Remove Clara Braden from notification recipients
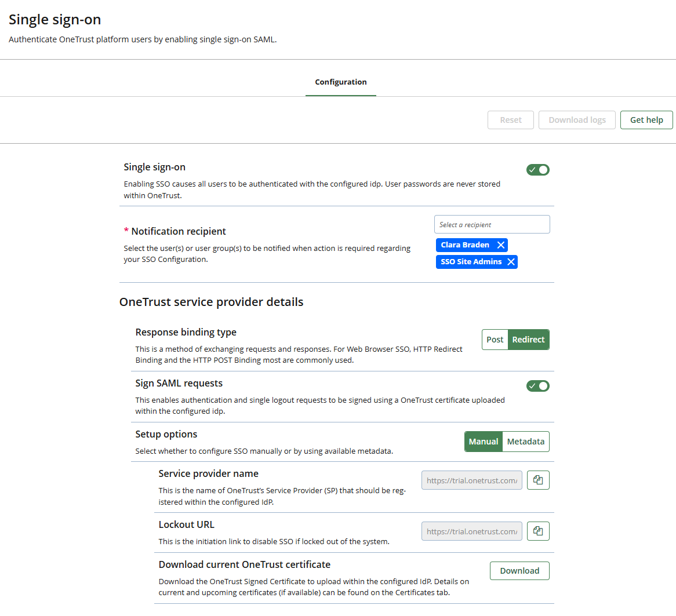The image size is (676, 616). click(501, 245)
